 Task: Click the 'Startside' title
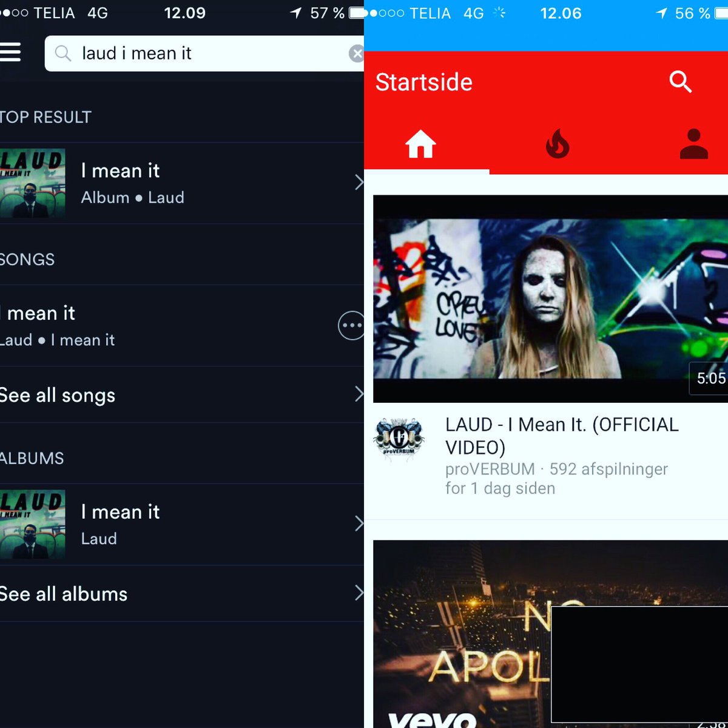pyautogui.click(x=423, y=82)
